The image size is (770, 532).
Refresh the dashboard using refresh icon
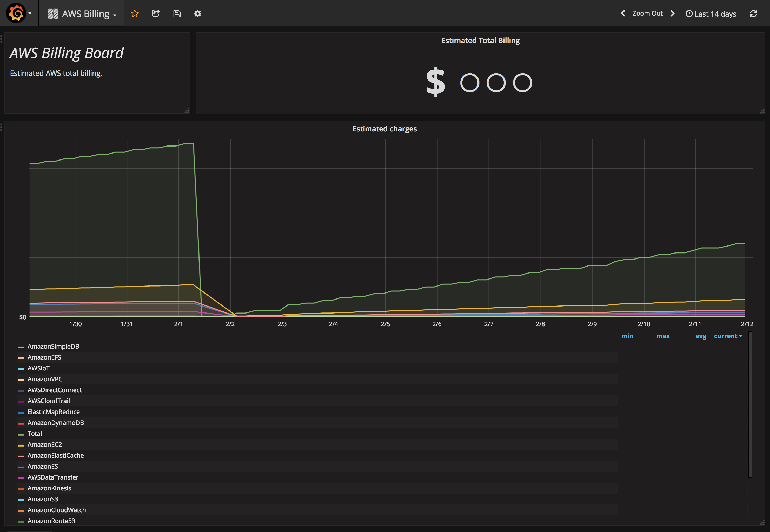click(x=753, y=14)
